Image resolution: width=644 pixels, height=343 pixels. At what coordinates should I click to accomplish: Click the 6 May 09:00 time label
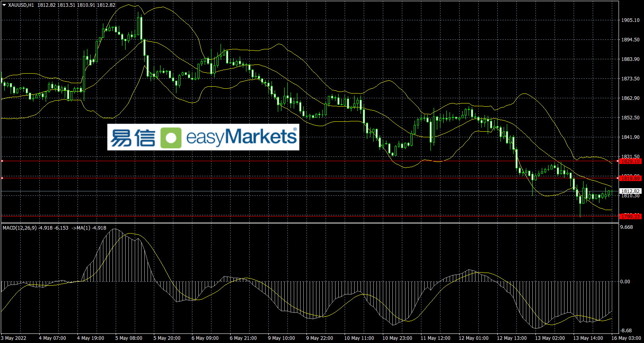[x=205, y=338]
